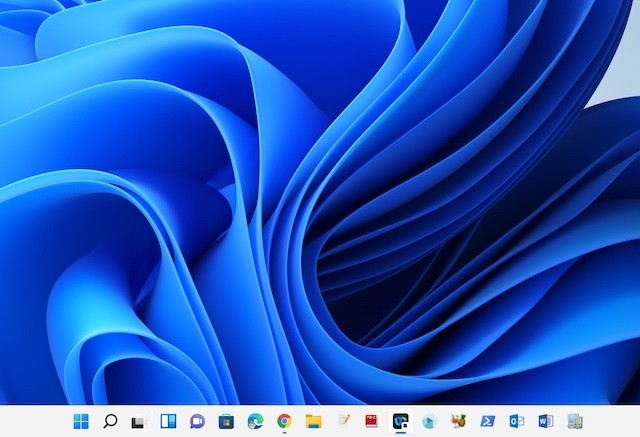Open the Notepad app icon
640x437 pixels.
tap(343, 420)
